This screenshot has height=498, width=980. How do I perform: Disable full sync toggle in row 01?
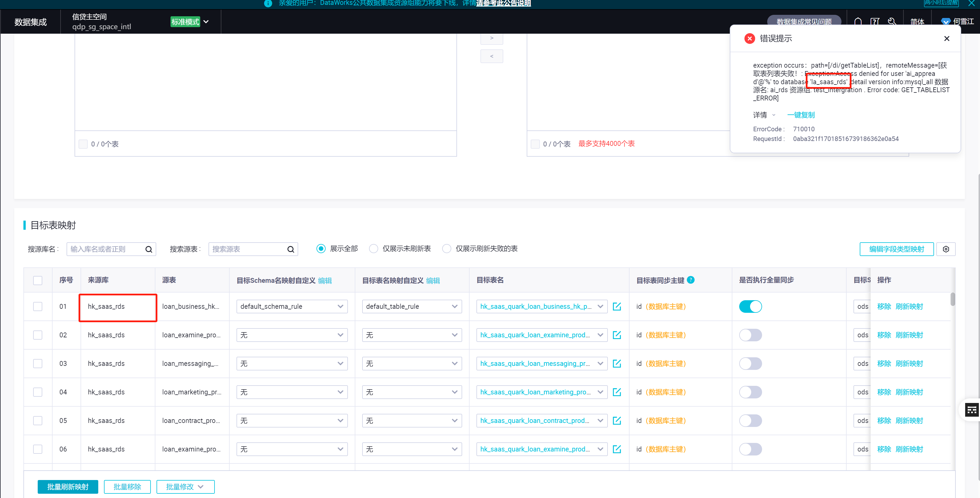(x=750, y=307)
